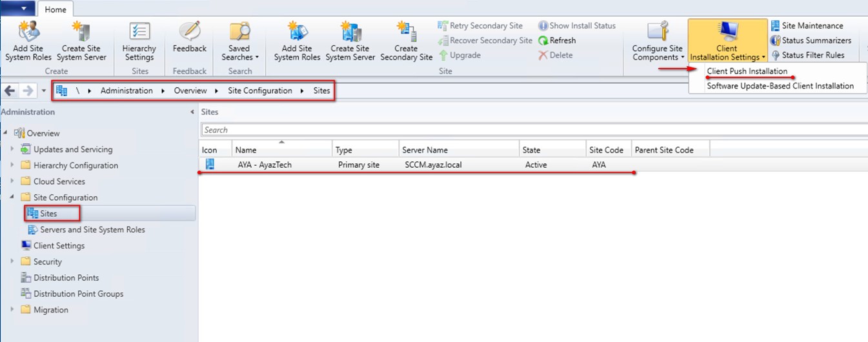Select Cloud Services folder
The width and height of the screenshot is (868, 342).
click(59, 182)
